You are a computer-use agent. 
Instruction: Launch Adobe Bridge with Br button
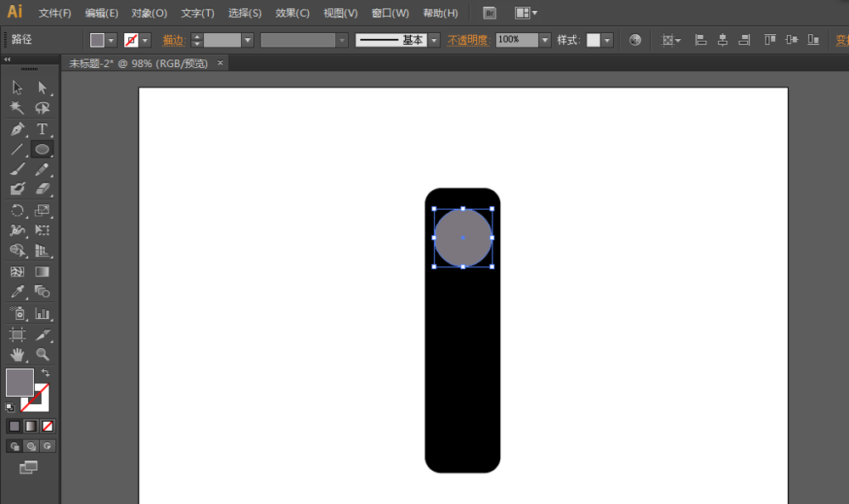tap(490, 13)
